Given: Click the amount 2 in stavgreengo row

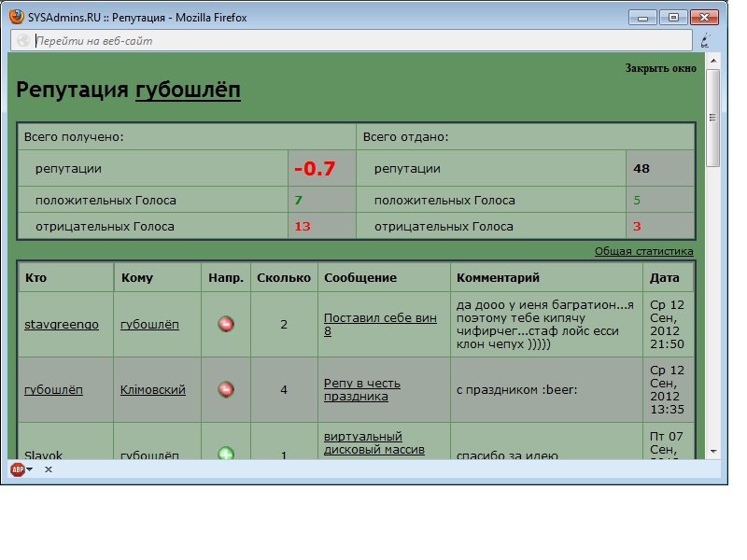Looking at the screenshot, I should click(x=284, y=324).
